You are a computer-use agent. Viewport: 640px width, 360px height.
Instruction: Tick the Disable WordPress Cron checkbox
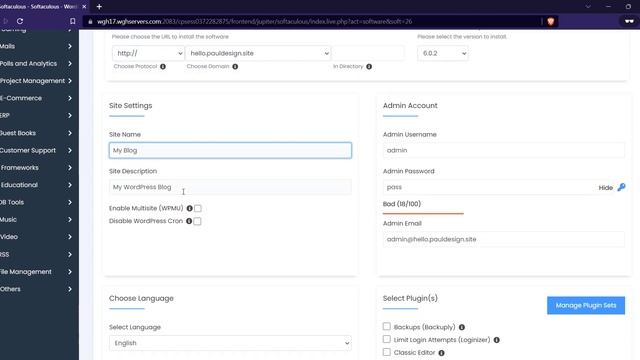click(x=197, y=221)
